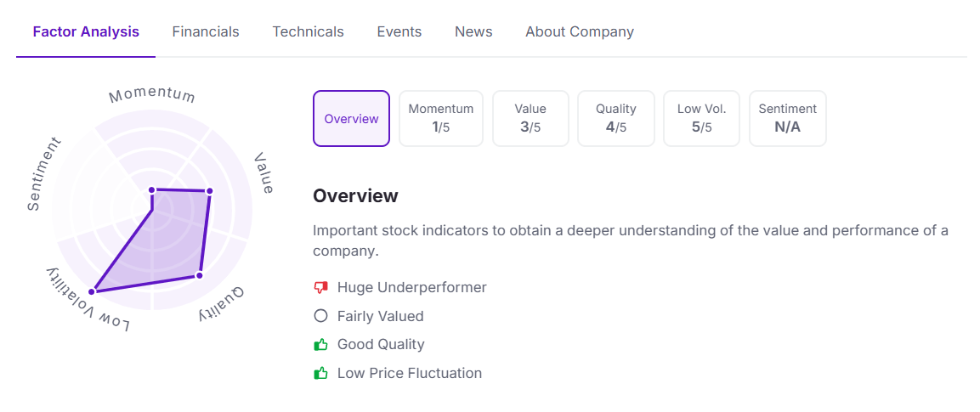Click the Value data point on radar chart
Viewport: 980px width, 412px height.
(209, 191)
